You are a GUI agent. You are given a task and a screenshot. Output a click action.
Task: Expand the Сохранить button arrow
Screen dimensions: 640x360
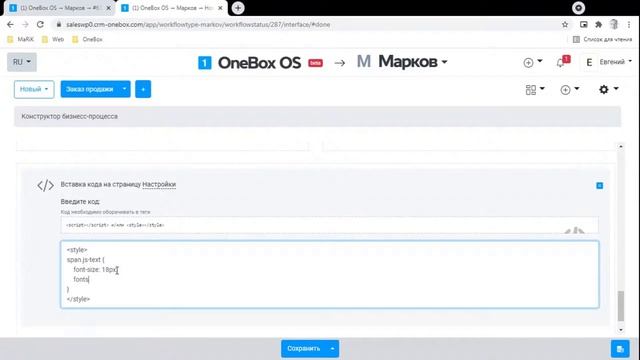point(333,349)
